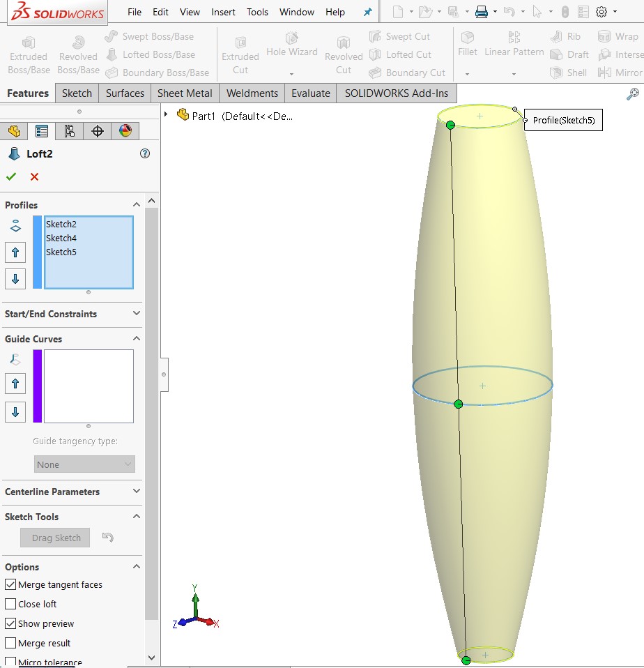
Task: Move the guide curve down in the list
Action: (x=15, y=412)
